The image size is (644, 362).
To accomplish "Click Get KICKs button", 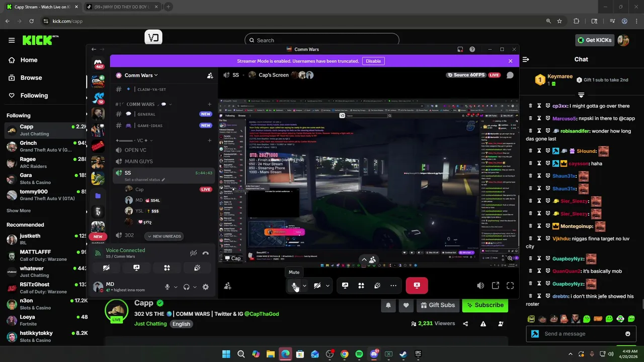I will tap(595, 40).
